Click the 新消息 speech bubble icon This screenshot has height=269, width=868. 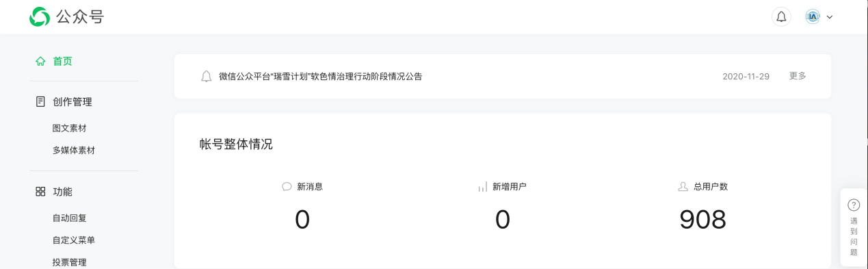[287, 186]
